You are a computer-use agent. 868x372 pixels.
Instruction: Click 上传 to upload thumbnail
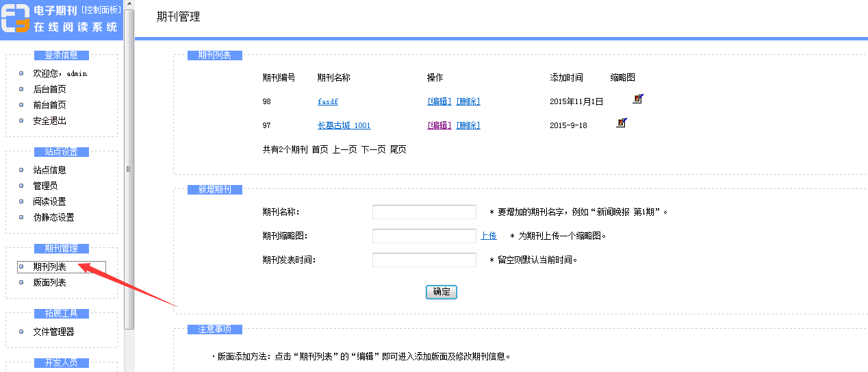pos(488,236)
